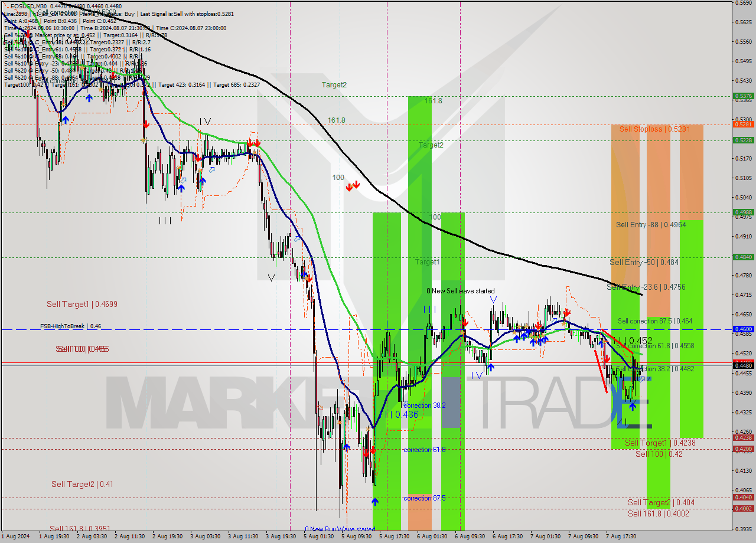Image resolution: width=756 pixels, height=543 pixels.
Task: Click the blue up arrow above 5 Aug 17:30
Action: [375, 502]
